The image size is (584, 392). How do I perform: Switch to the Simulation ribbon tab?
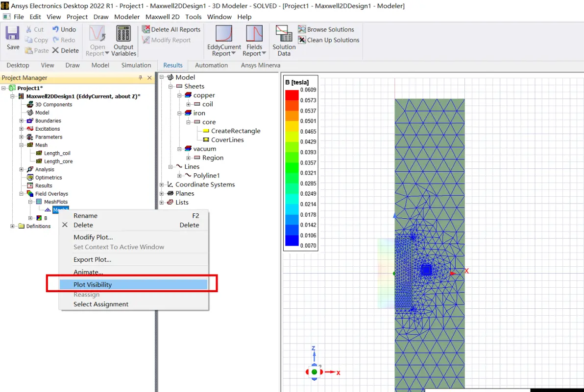[136, 65]
